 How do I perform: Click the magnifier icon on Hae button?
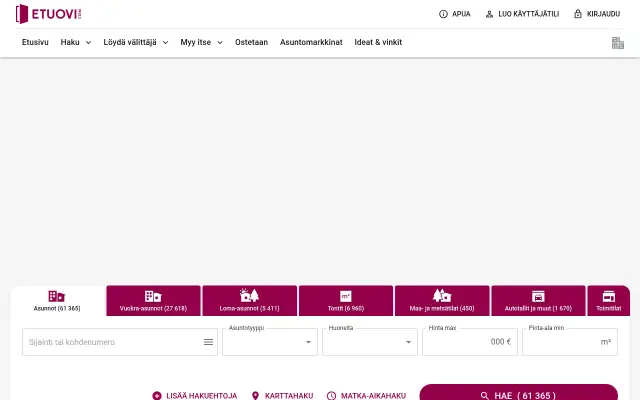[x=484, y=396]
